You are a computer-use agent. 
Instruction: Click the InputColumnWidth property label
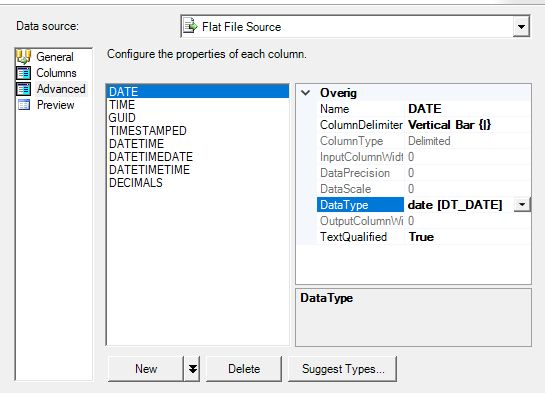pyautogui.click(x=361, y=157)
